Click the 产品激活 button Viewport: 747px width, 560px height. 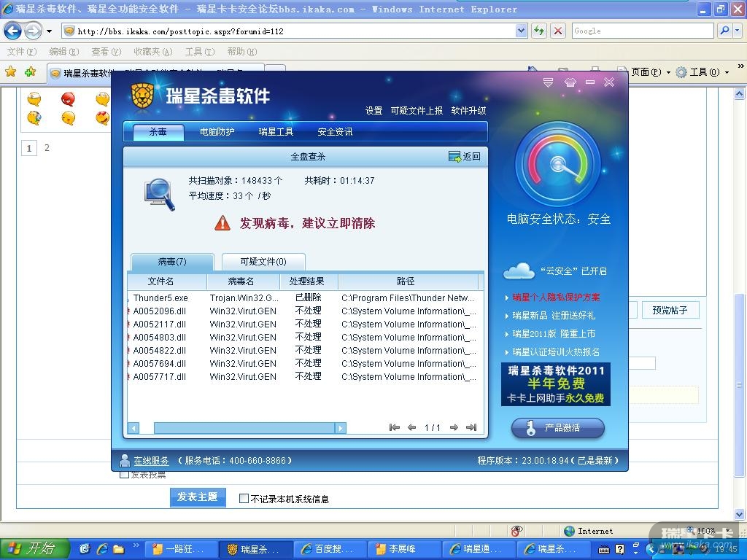(558, 427)
